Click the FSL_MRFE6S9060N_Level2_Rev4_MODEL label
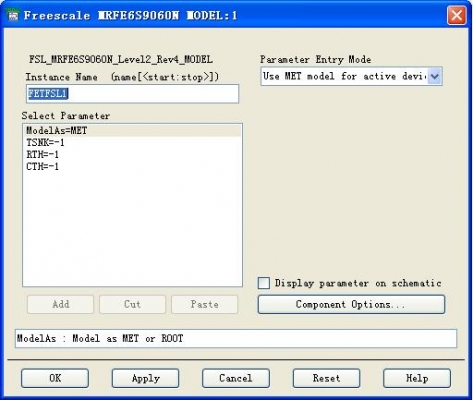 121,60
